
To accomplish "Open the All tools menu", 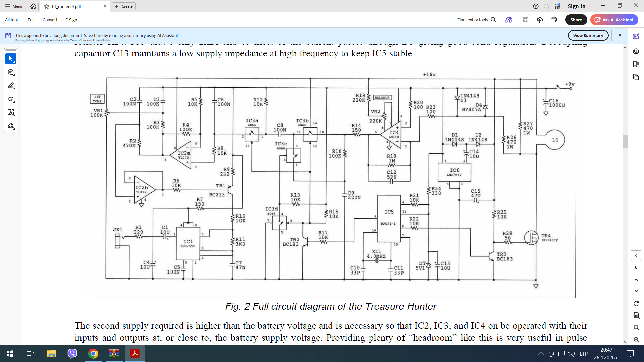I will pyautogui.click(x=12, y=20).
